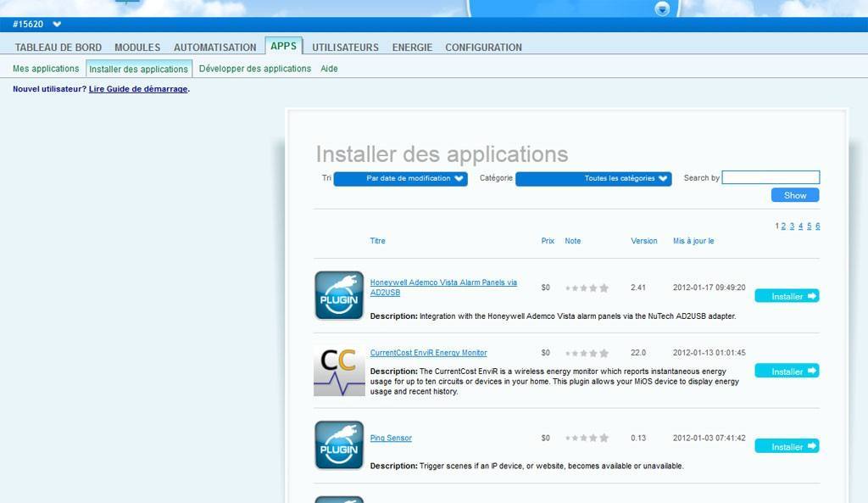Select version value 0.13
Viewport: 868px width, 503px height.
point(638,439)
